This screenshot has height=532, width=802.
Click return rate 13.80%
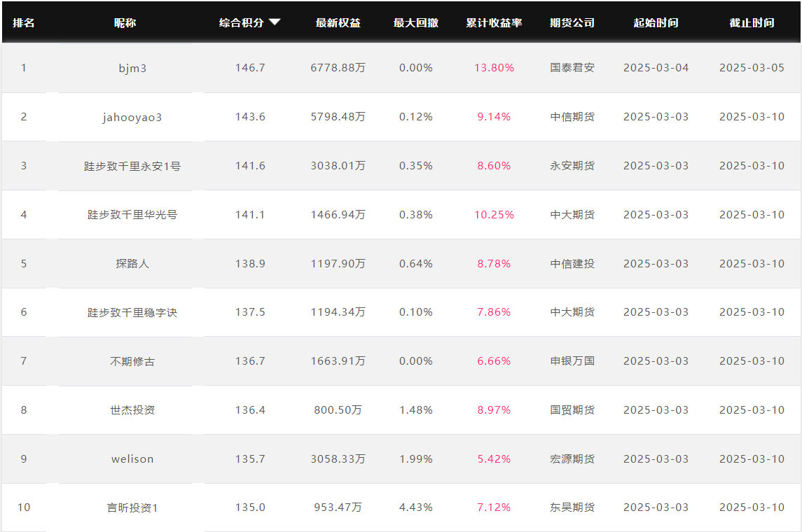click(494, 67)
